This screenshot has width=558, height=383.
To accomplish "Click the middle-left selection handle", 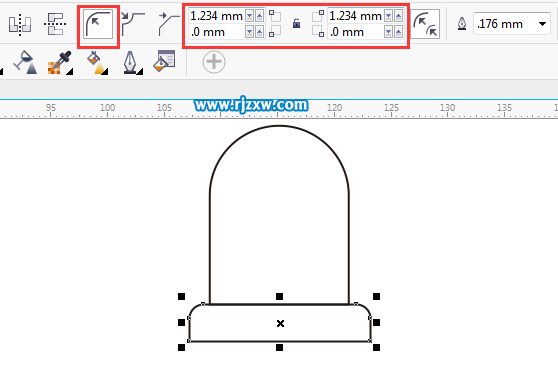I will click(181, 322).
